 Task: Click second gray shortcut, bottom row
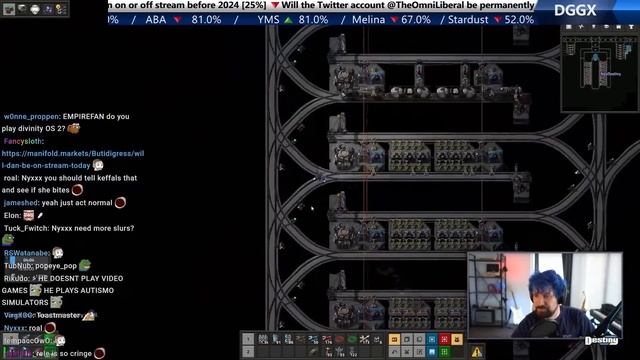(x=407, y=352)
